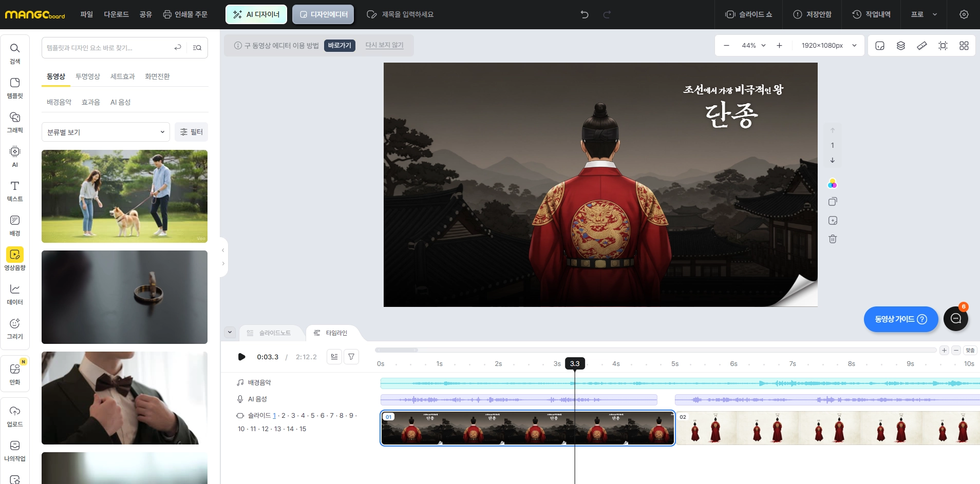The height and width of the screenshot is (484, 980).
Task: Open the 44% zoom dropdown
Action: pos(753,46)
